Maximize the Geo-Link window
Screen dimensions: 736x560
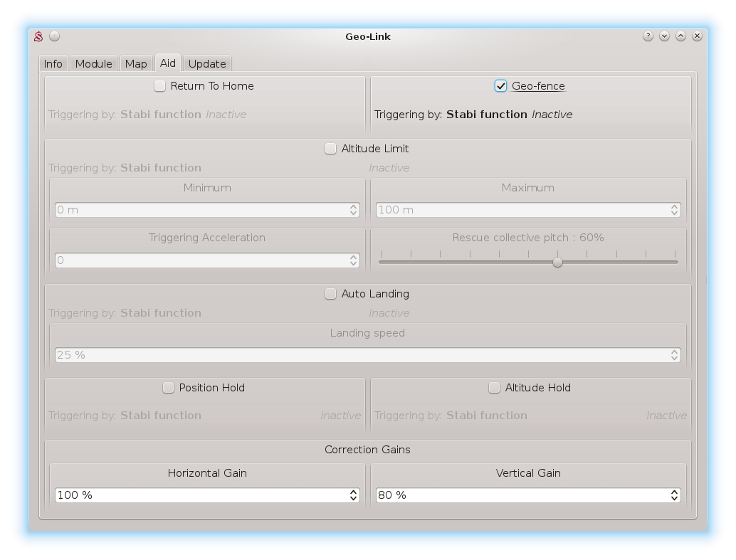[x=680, y=36]
